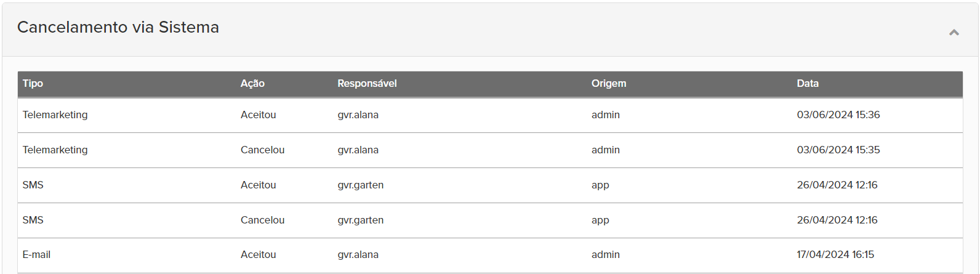The height and width of the screenshot is (274, 980).
Task: Click the Data column header
Action: [x=808, y=83]
